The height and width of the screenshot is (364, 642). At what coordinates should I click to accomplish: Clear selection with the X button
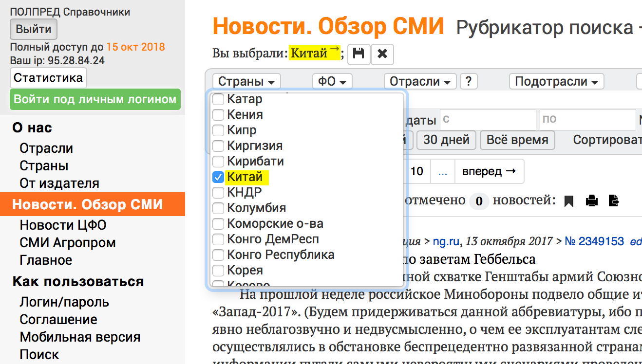point(382,54)
